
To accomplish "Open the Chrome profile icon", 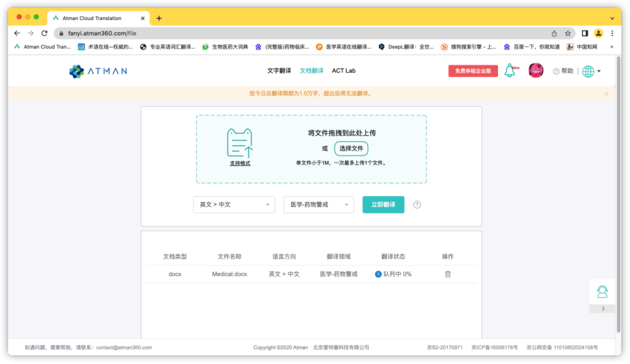I will [x=599, y=33].
